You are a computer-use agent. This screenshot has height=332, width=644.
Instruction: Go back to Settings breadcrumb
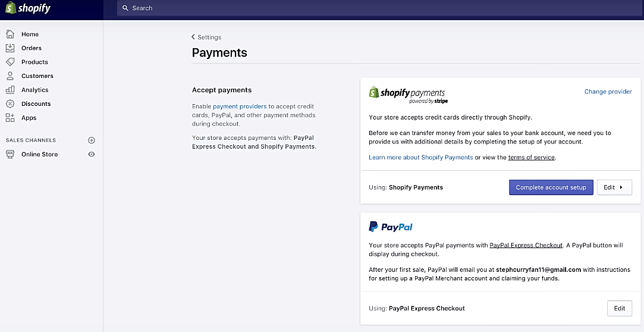(209, 37)
